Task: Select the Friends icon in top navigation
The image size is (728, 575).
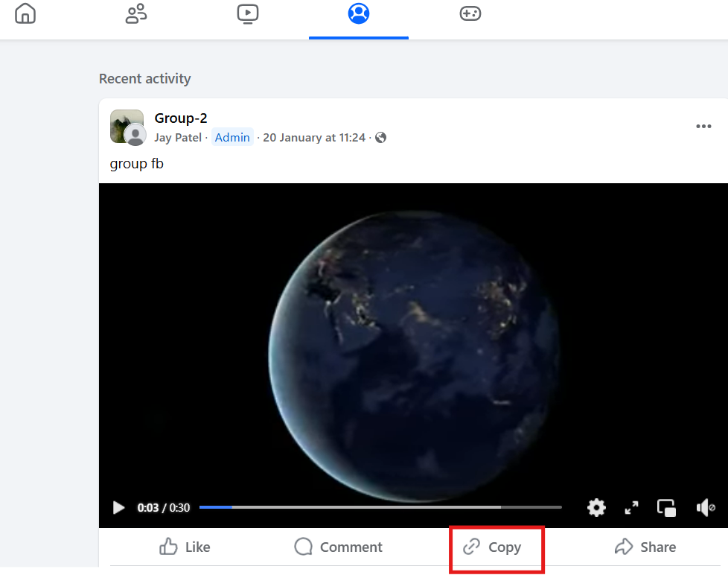Action: [x=135, y=13]
